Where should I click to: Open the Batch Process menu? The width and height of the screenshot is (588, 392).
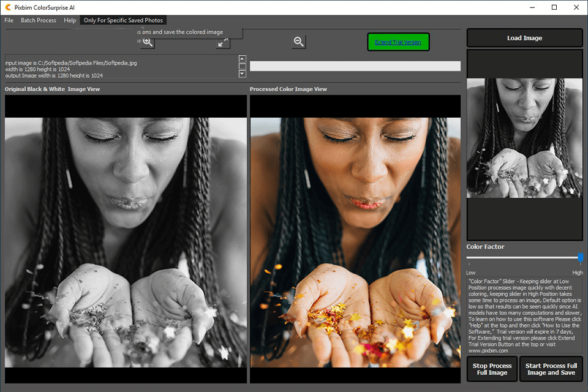pyautogui.click(x=38, y=20)
